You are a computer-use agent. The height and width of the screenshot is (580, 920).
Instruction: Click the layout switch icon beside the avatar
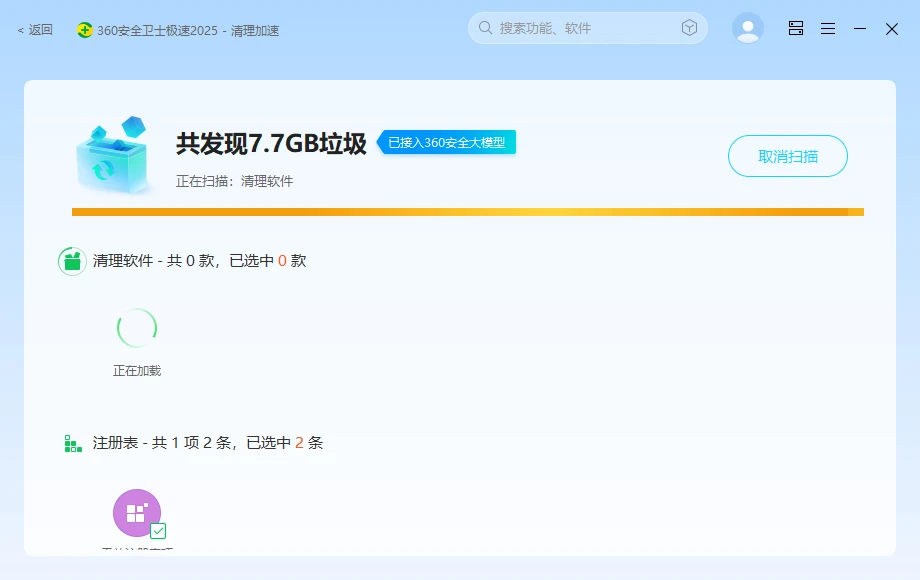pos(796,28)
